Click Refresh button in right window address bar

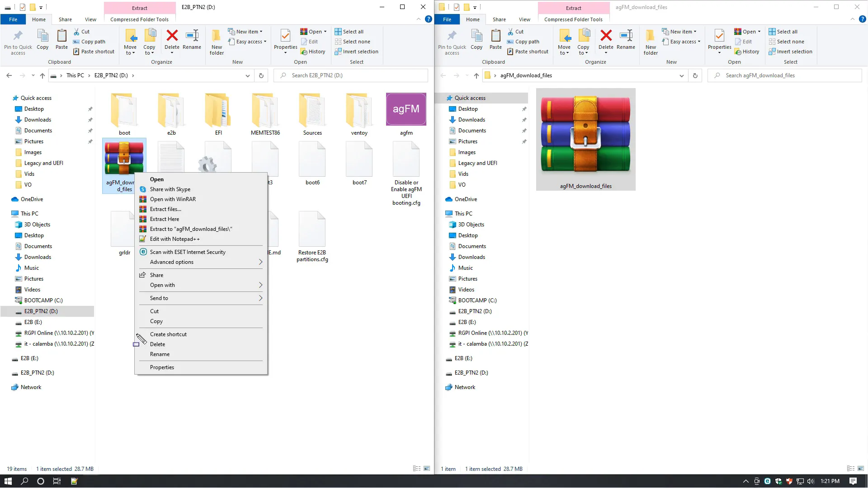click(x=695, y=75)
